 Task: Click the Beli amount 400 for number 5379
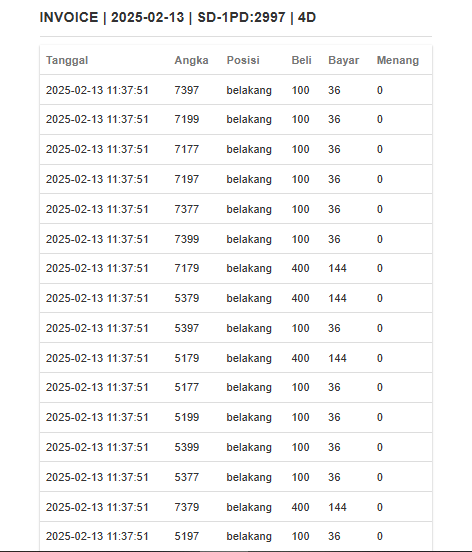coord(300,298)
